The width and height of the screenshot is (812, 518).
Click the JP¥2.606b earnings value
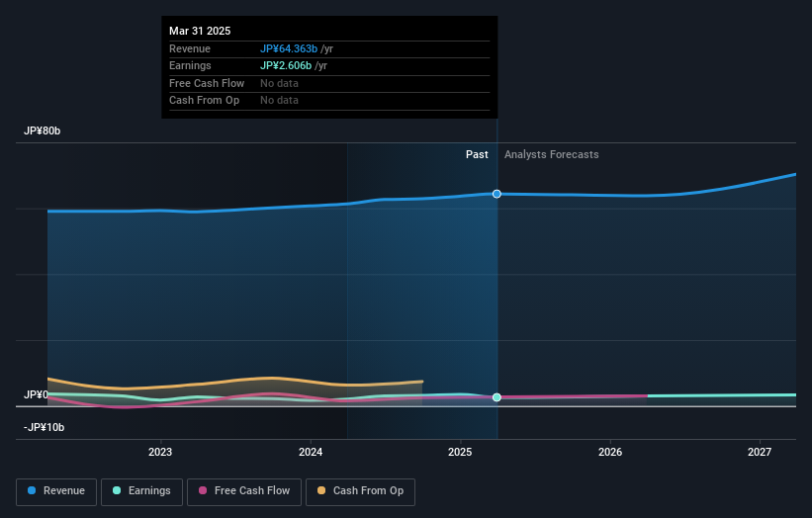tap(286, 65)
